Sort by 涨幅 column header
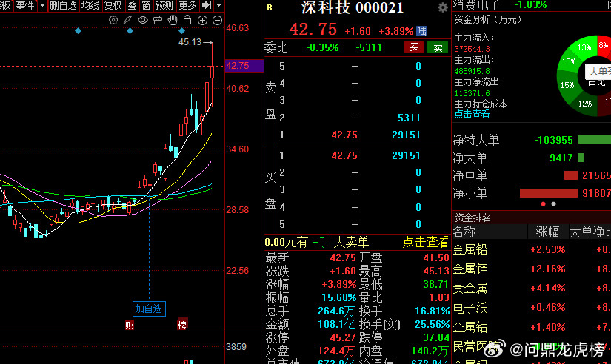Screen dimensions: 611x364 tap(547, 232)
